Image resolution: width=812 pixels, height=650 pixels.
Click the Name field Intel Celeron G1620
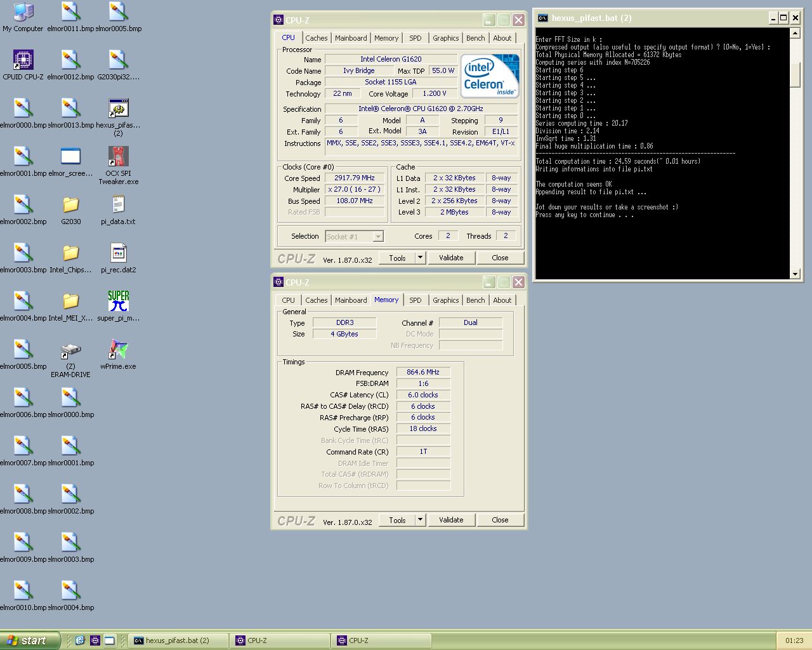click(x=391, y=59)
